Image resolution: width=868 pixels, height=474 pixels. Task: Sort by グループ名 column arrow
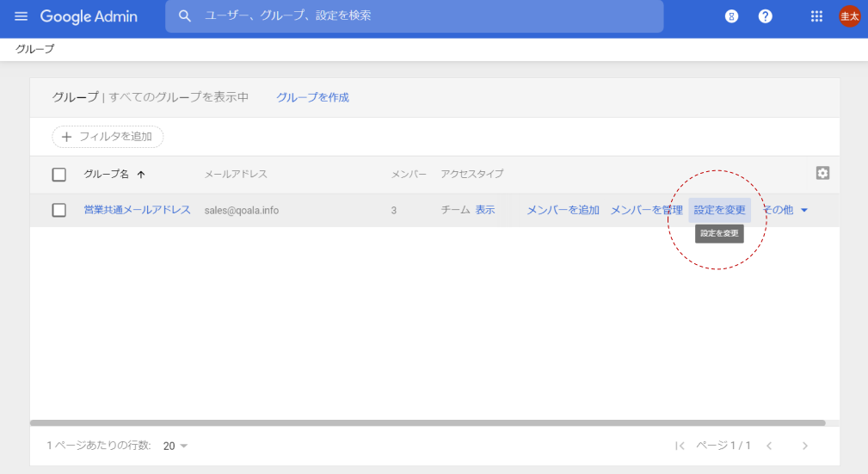coord(141,175)
